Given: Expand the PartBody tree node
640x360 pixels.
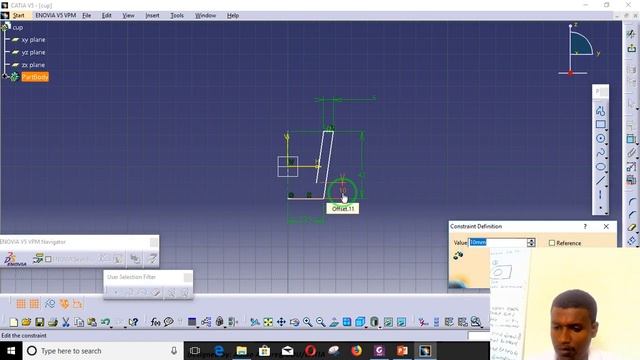Looking at the screenshot, I should [5, 76].
